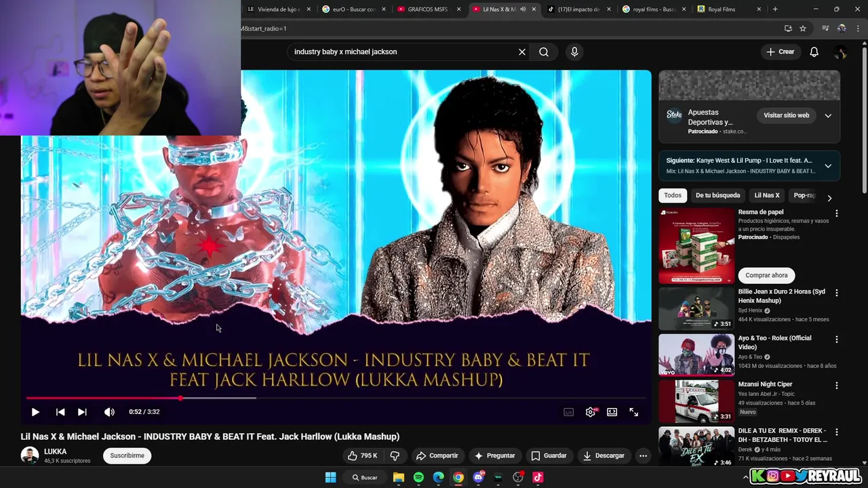Open options for Ayo & Teo Rolex
The height and width of the screenshot is (488, 868).
(836, 339)
